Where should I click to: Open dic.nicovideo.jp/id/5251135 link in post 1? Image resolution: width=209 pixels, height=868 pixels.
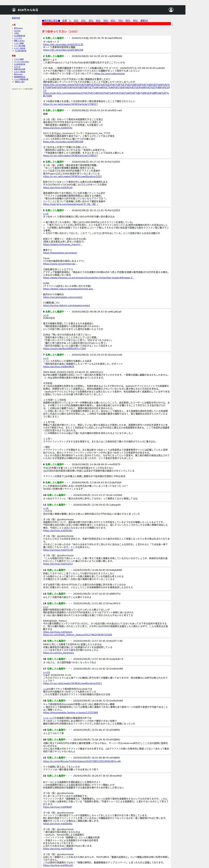pyautogui.click(x=63, y=44)
